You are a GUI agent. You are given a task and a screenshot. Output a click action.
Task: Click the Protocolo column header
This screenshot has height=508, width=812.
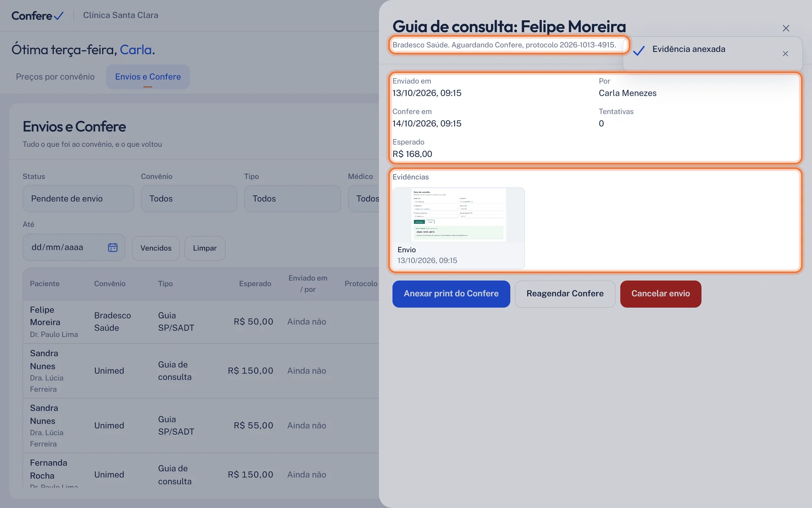point(361,284)
